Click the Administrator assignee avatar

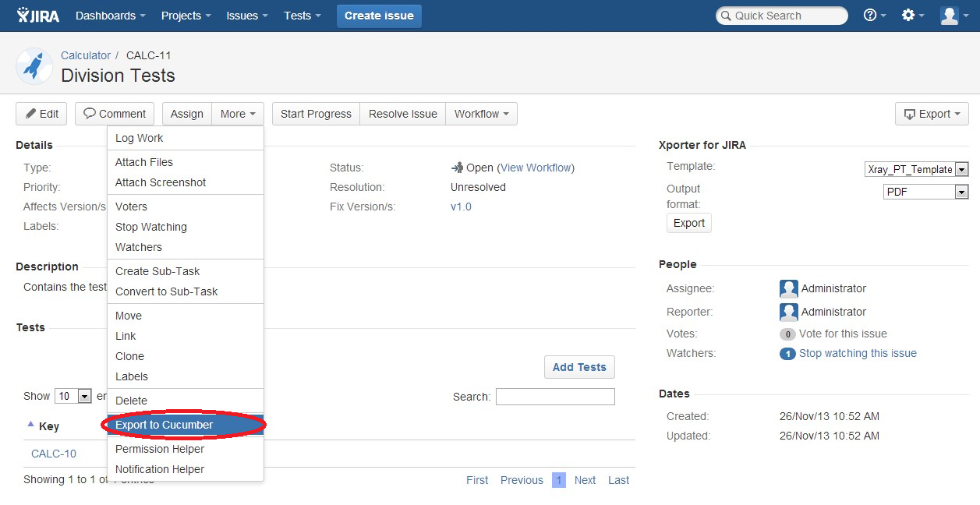(789, 288)
